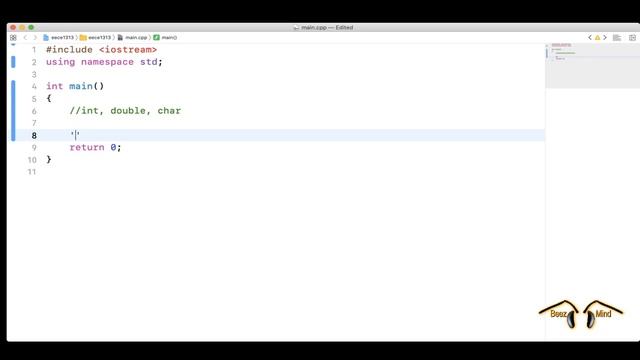Click line number 8 in the gutter
Viewport: 640px width, 360px height.
(34, 136)
